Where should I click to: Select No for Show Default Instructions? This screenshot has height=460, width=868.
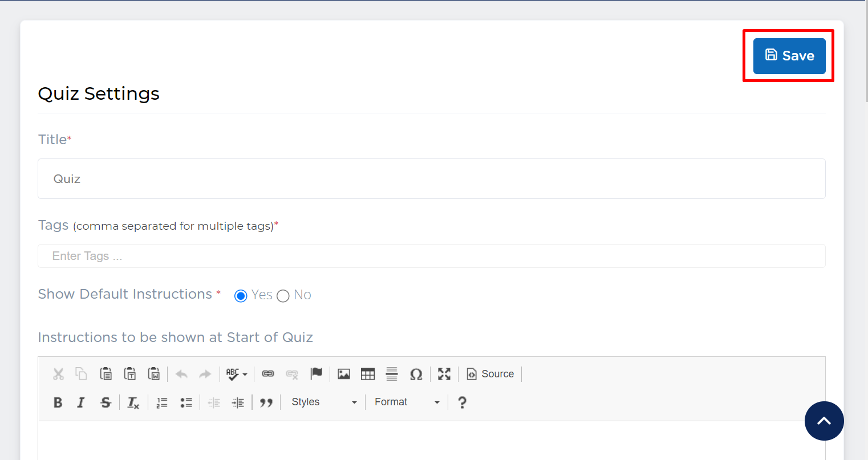coord(283,296)
